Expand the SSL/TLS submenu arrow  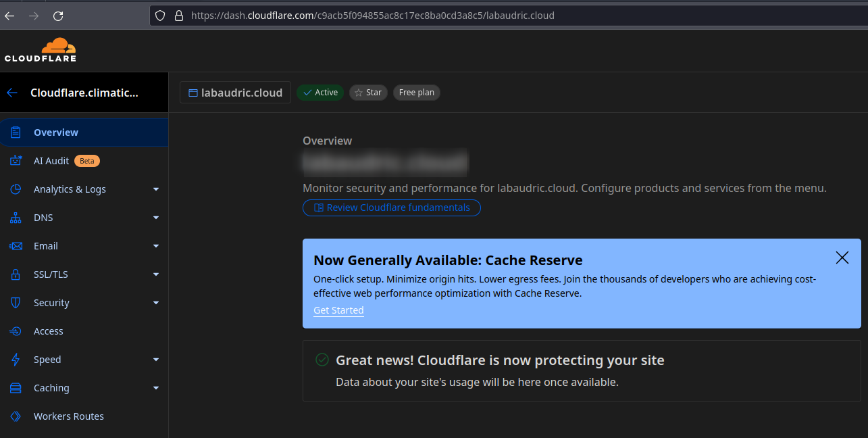tap(156, 274)
